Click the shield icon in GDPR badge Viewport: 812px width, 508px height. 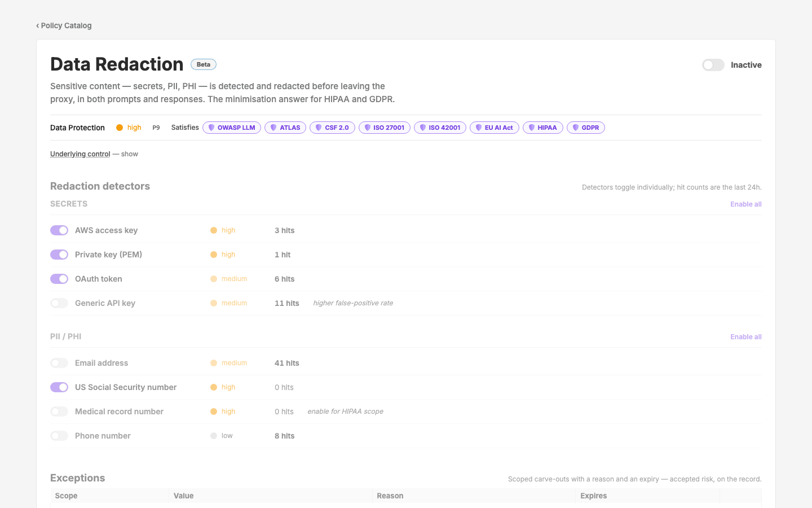click(x=576, y=128)
